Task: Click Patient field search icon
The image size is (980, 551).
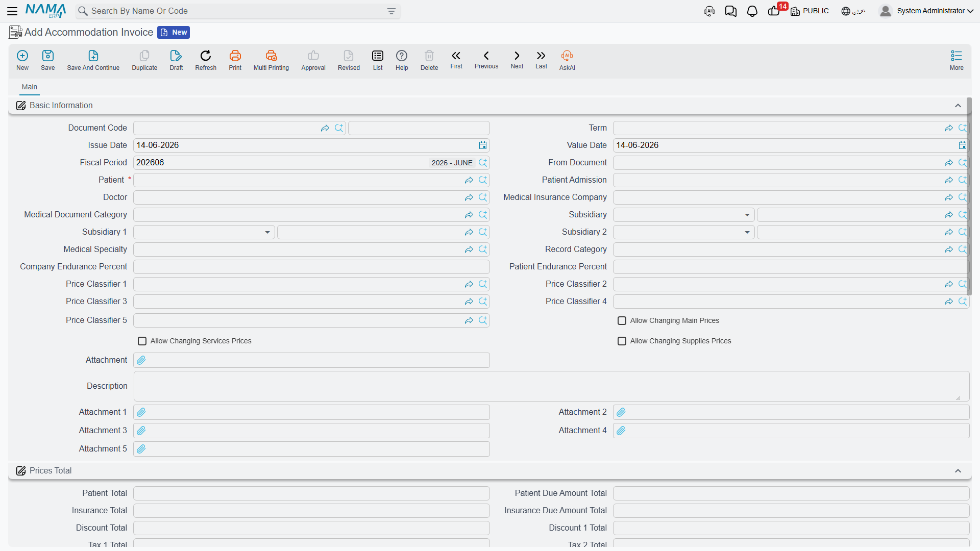Action: click(x=483, y=180)
